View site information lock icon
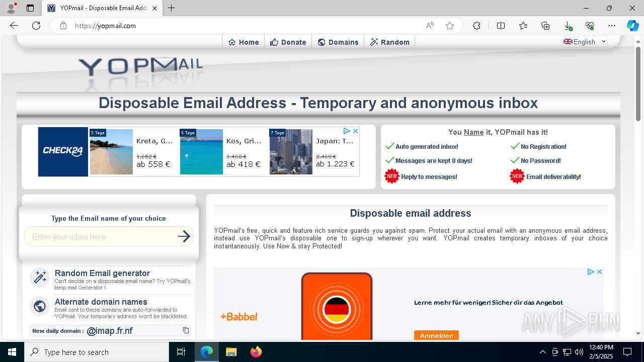644x362 pixels. tap(63, 26)
